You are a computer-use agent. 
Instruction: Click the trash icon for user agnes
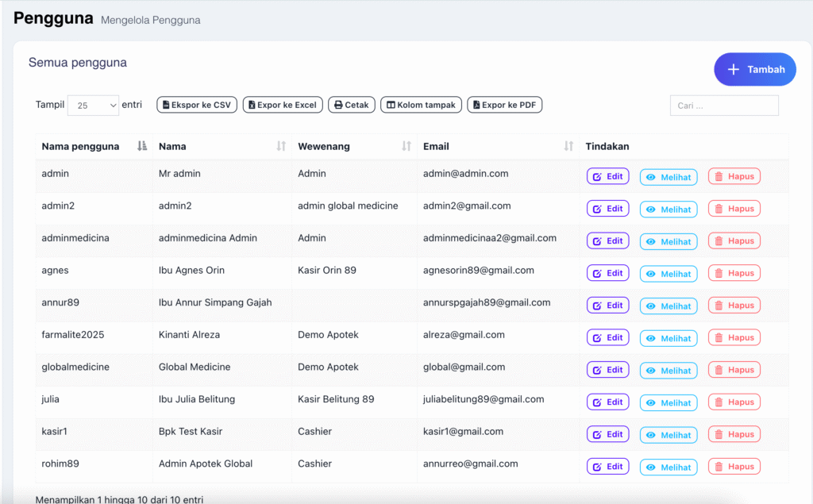click(719, 273)
